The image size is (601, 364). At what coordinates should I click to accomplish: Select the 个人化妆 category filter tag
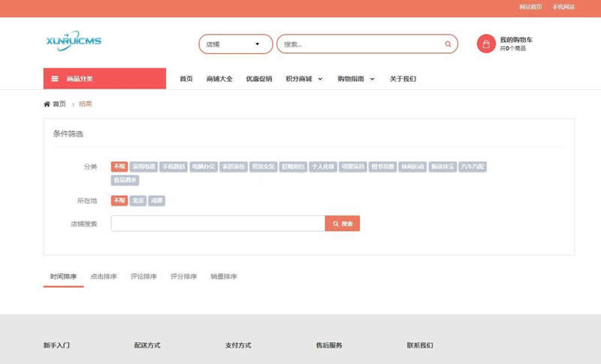323,167
